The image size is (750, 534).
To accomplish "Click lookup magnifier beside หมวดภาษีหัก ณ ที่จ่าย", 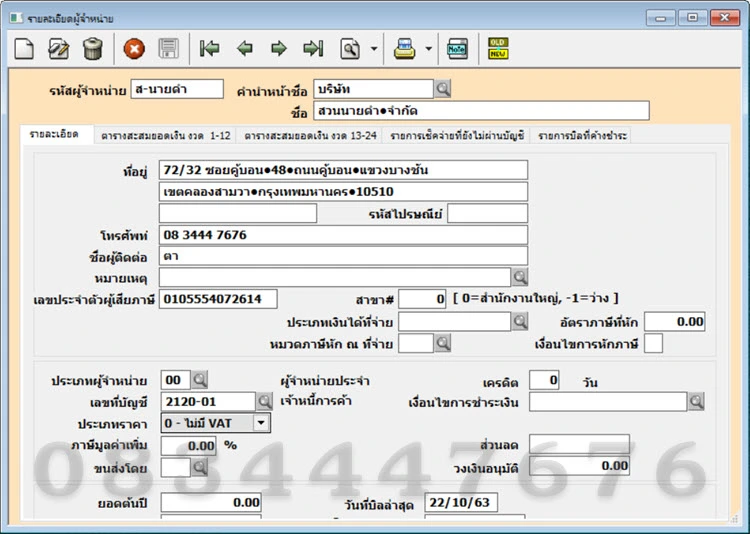I will (442, 343).
